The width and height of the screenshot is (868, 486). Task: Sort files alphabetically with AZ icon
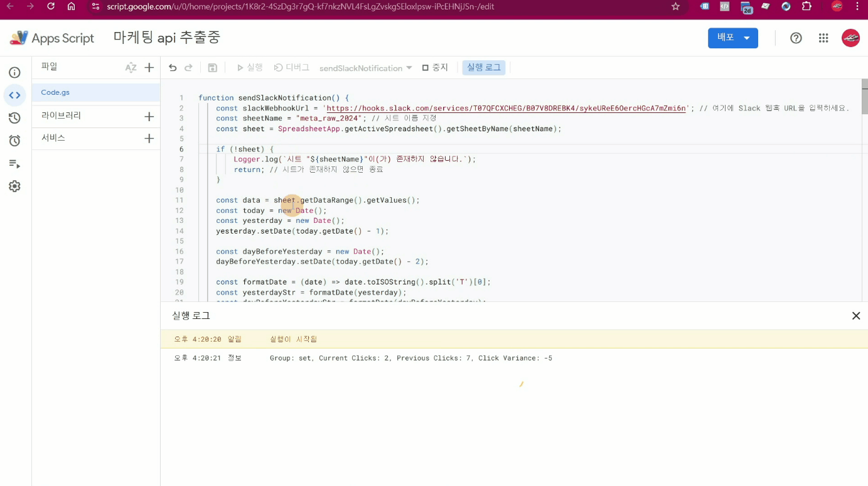pyautogui.click(x=131, y=68)
